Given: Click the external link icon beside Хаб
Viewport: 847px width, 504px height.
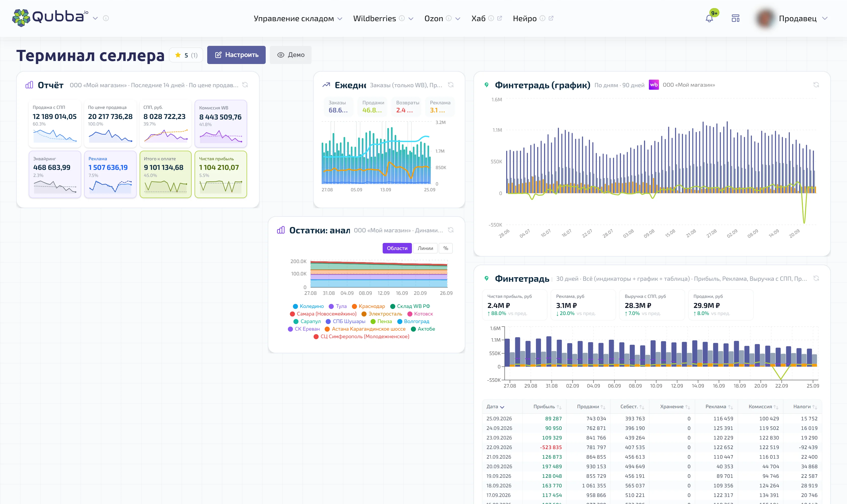Looking at the screenshot, I should point(499,18).
